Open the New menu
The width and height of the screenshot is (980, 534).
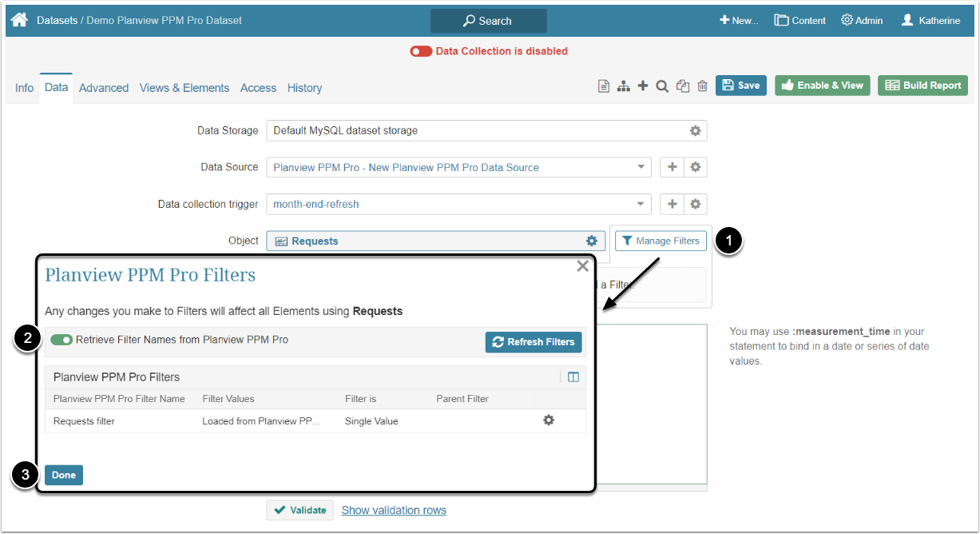[739, 21]
